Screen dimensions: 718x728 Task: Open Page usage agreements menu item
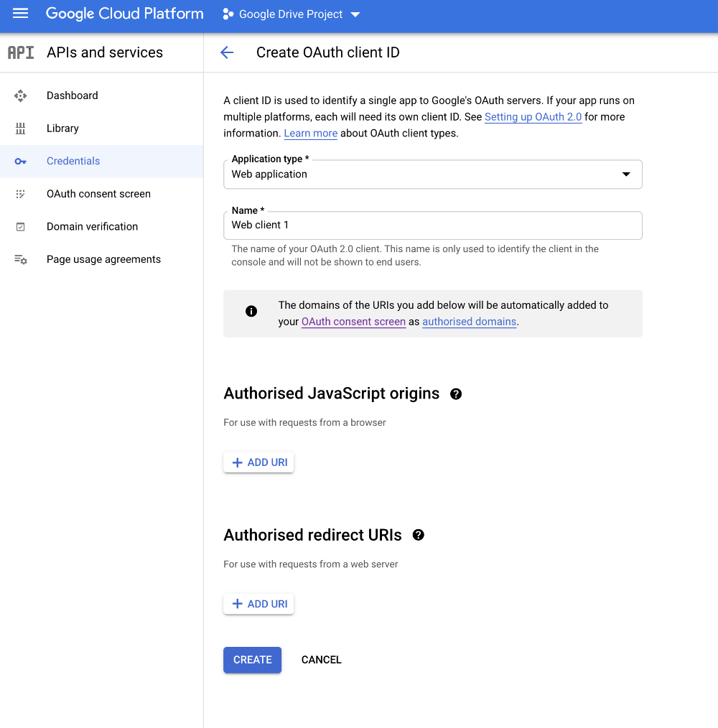[x=103, y=259]
